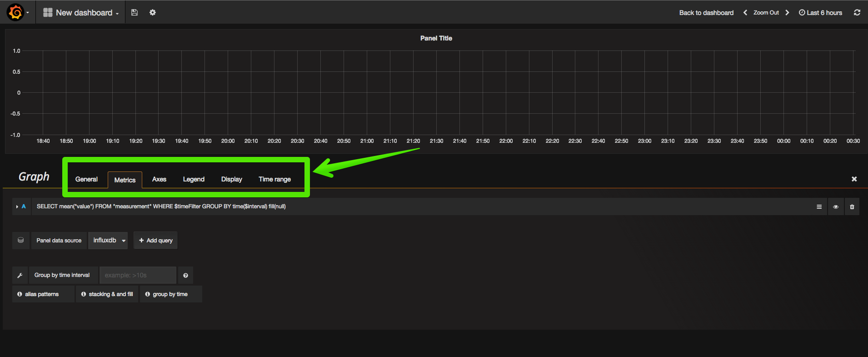Open the Grafana logo main menu
The height and width of the screenshot is (357, 868).
pos(17,12)
